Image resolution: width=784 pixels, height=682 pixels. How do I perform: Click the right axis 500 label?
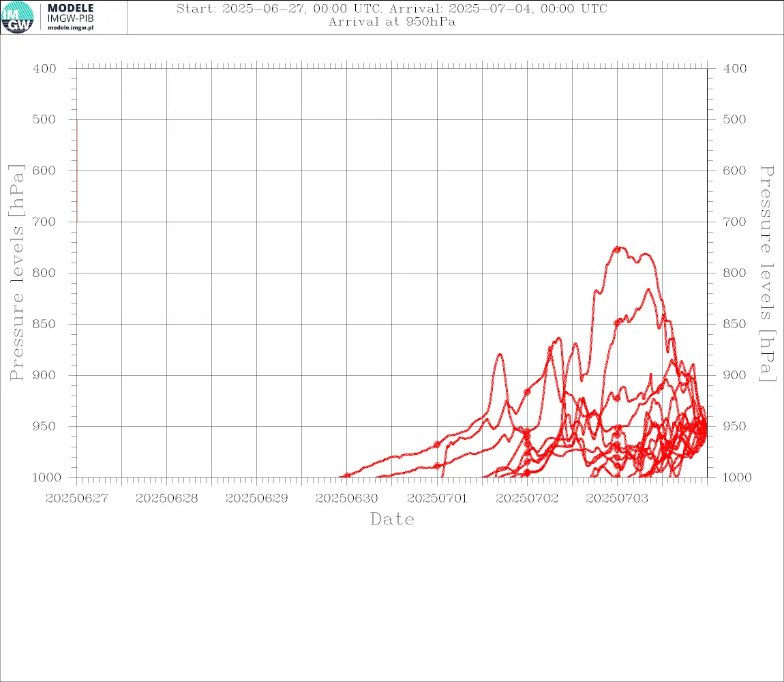[x=734, y=119]
